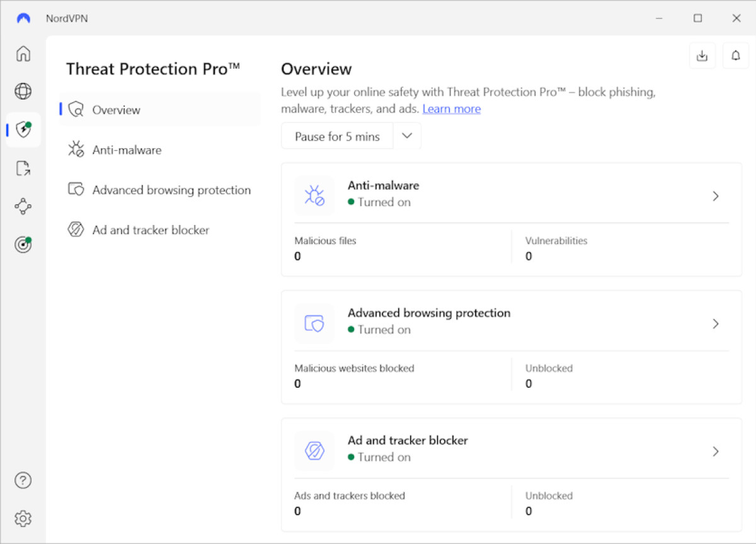The height and width of the screenshot is (544, 756).
Task: Click Turned on status under Advanced browsing protection
Action: (x=379, y=330)
